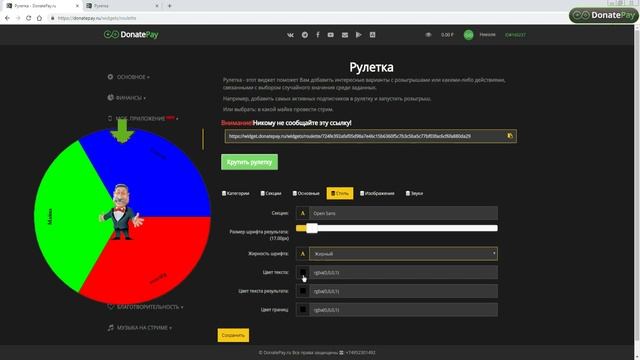Expand the ФИНАНСЫ sidebar menu
This screenshot has width=640, height=360.
point(127,98)
